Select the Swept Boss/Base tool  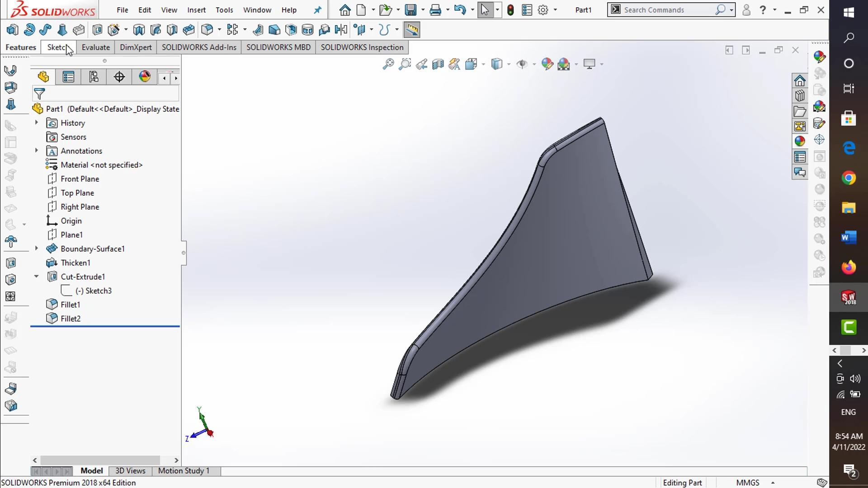point(45,30)
